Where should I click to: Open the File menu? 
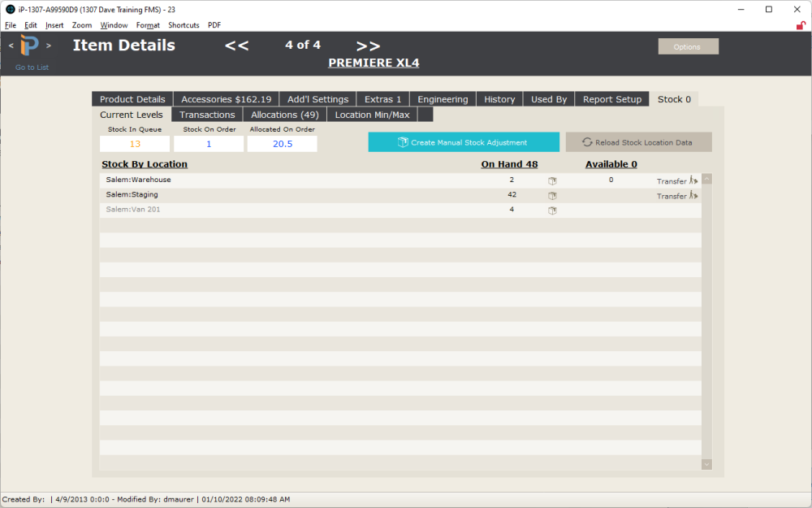click(x=11, y=25)
